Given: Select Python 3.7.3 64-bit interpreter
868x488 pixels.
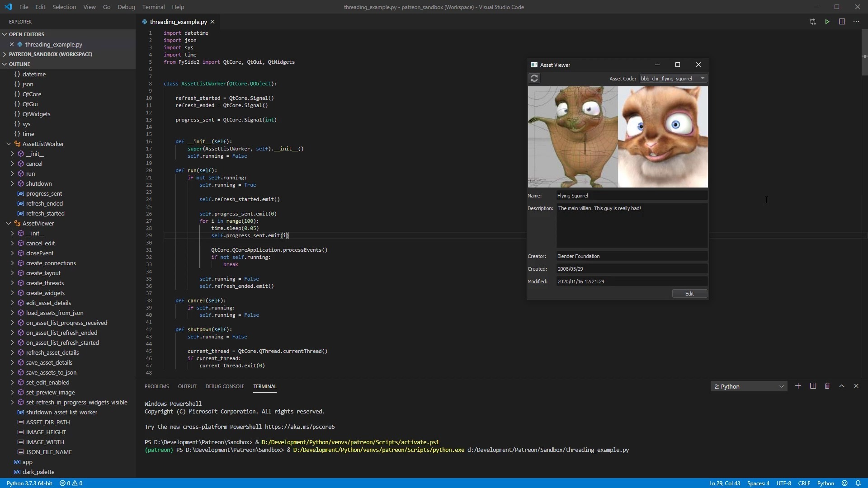Looking at the screenshot, I should click(29, 483).
